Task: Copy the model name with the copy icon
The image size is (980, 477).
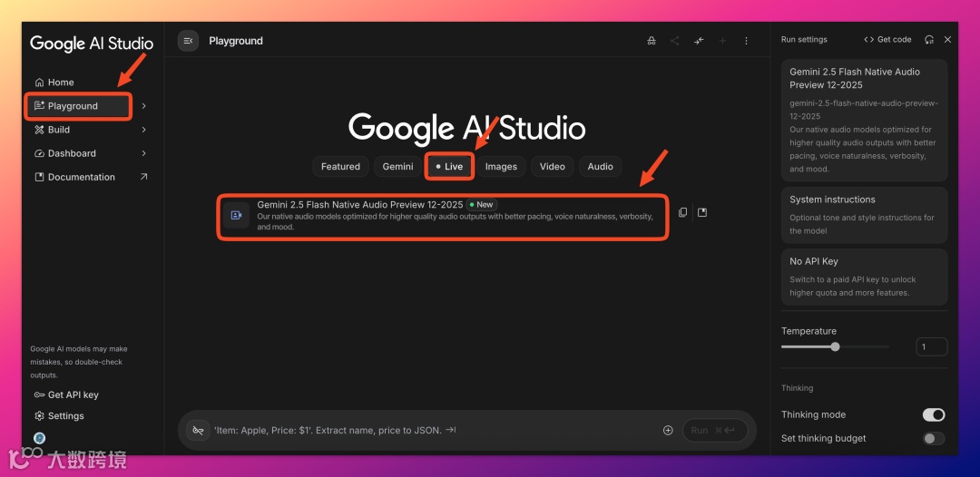Action: (x=683, y=212)
